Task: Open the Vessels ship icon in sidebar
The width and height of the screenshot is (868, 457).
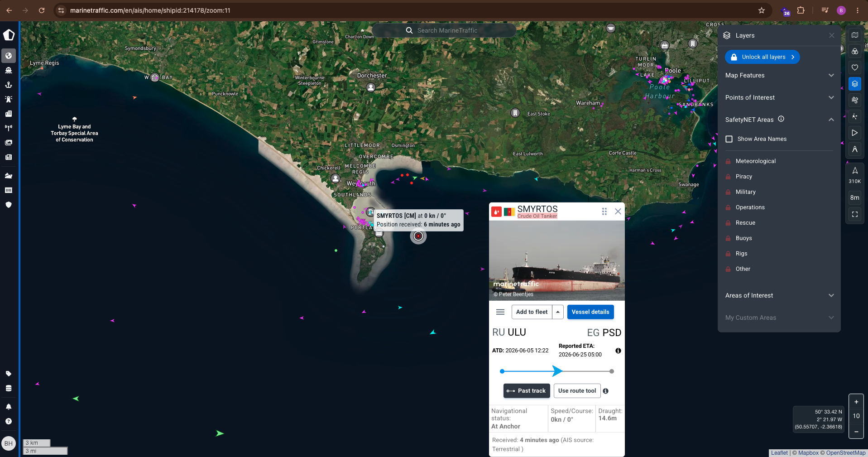Action: [9, 70]
